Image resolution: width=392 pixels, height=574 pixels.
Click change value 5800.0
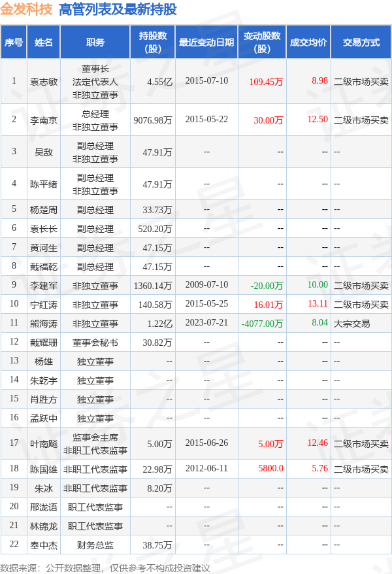[270, 468]
